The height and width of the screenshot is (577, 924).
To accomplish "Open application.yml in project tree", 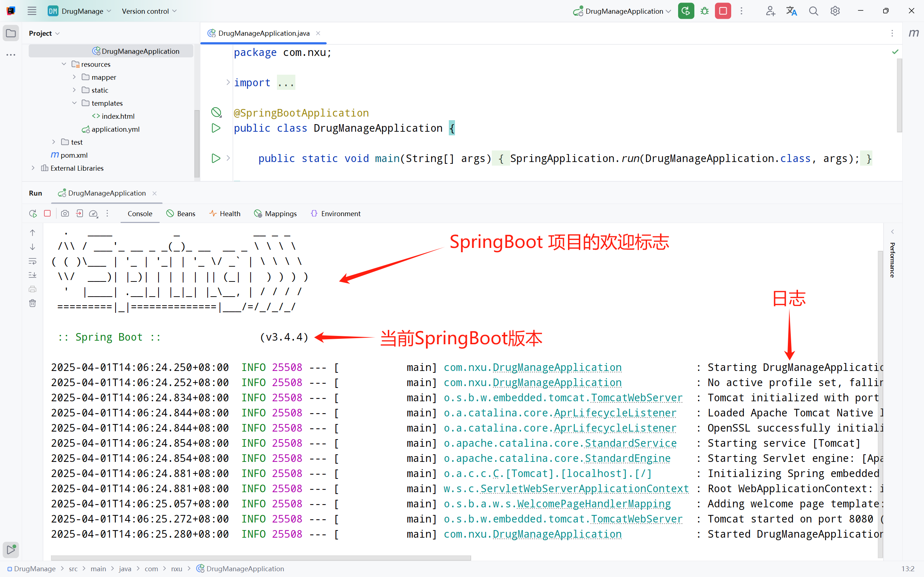I will point(115,129).
